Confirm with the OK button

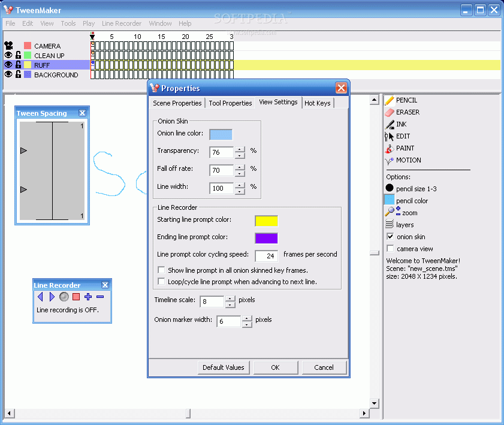coord(276,367)
